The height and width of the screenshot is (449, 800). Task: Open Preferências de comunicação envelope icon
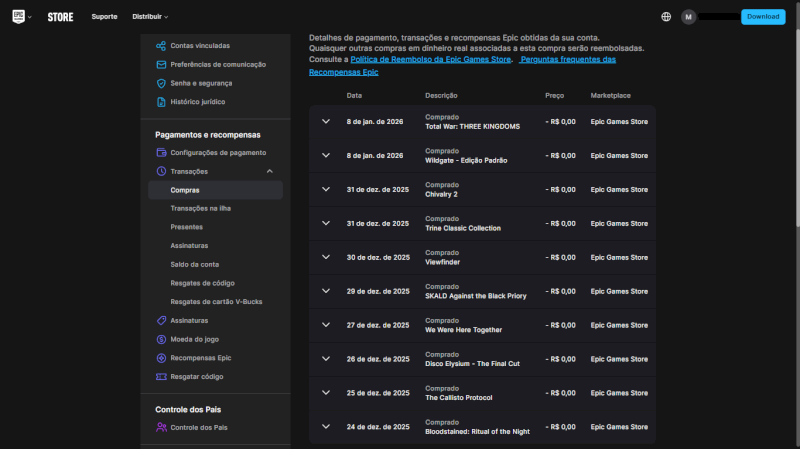[161, 65]
